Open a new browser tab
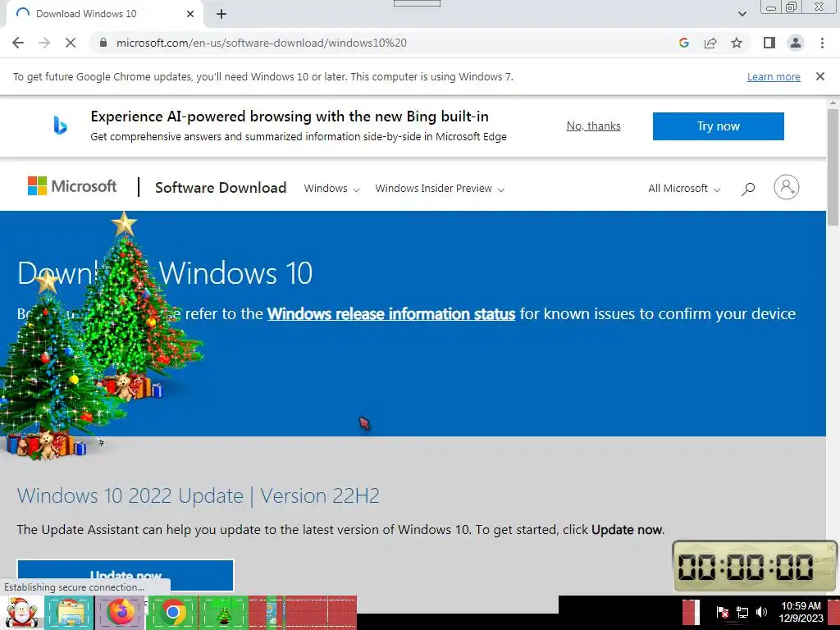The width and height of the screenshot is (840, 630). pos(221,14)
